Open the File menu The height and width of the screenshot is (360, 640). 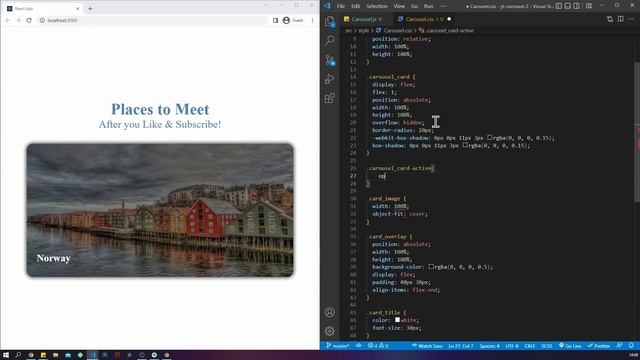coord(341,6)
